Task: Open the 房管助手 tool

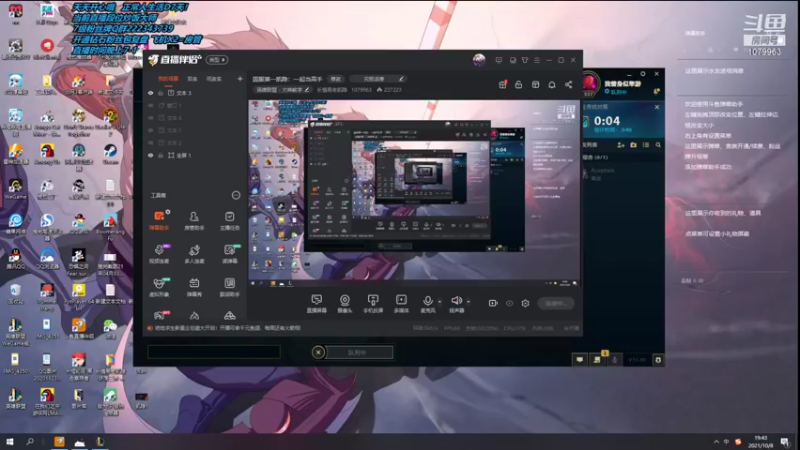Action: click(x=194, y=220)
